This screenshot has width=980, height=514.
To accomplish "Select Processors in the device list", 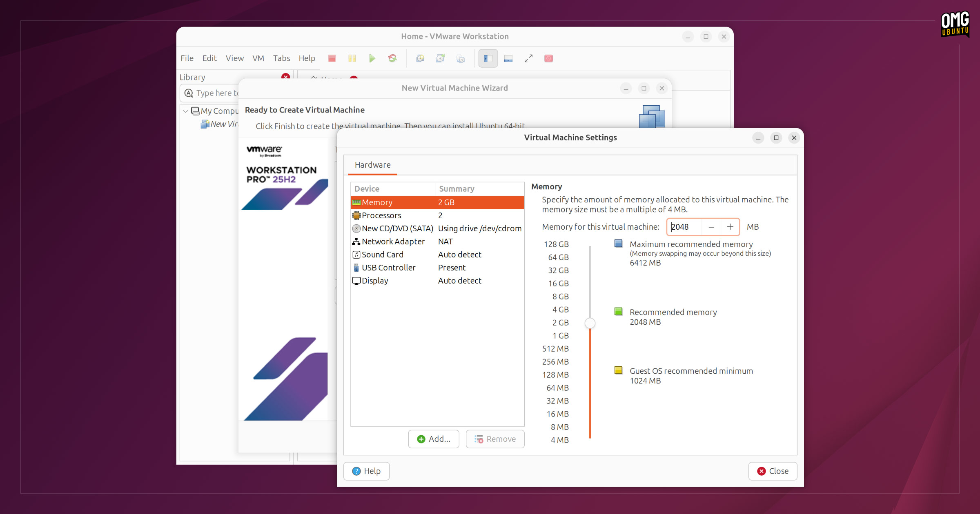I will click(x=437, y=215).
